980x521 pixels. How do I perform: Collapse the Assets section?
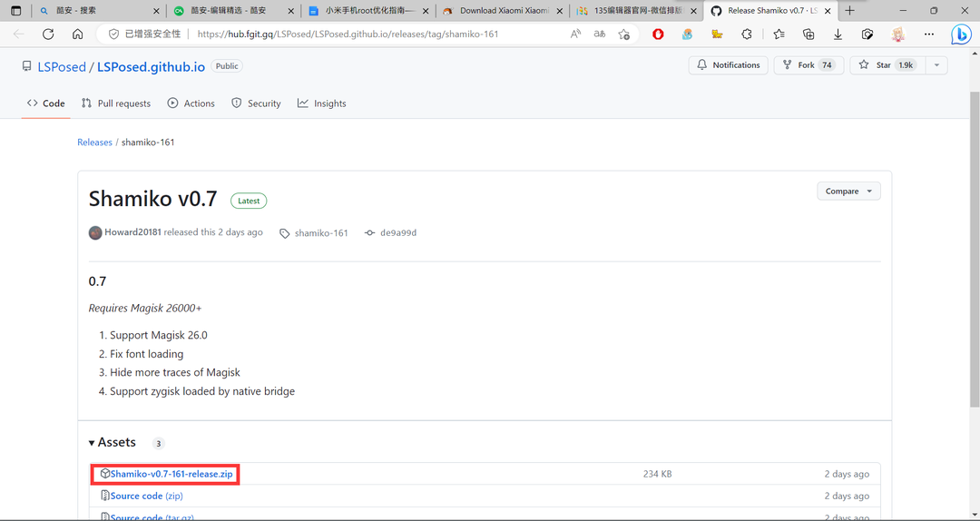pyautogui.click(x=113, y=442)
